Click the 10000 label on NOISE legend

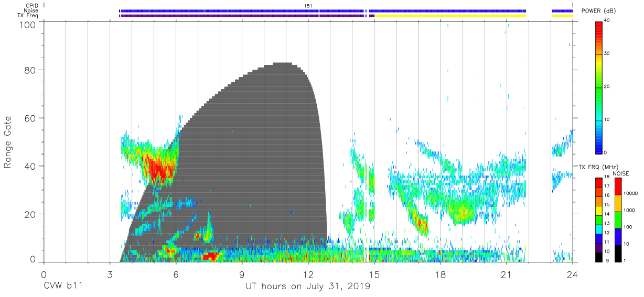[x=630, y=193]
